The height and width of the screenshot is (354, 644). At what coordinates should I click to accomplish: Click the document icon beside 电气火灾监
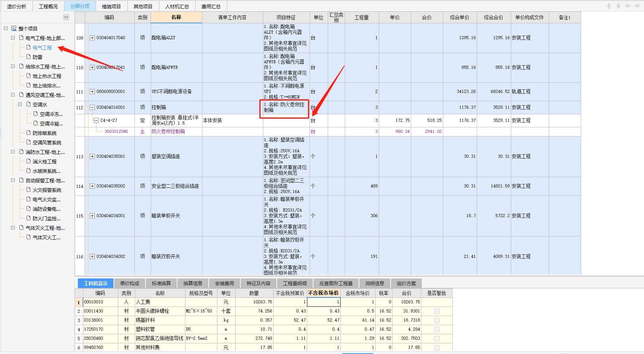tap(28, 199)
